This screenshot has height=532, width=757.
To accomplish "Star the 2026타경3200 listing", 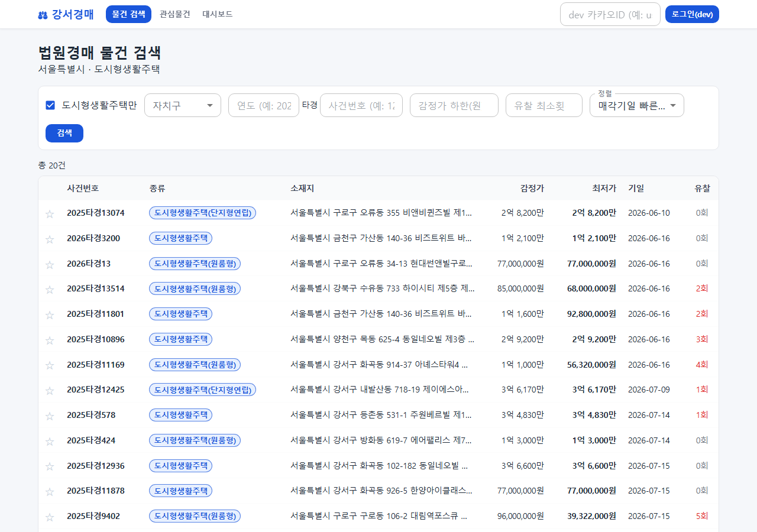I will [50, 239].
